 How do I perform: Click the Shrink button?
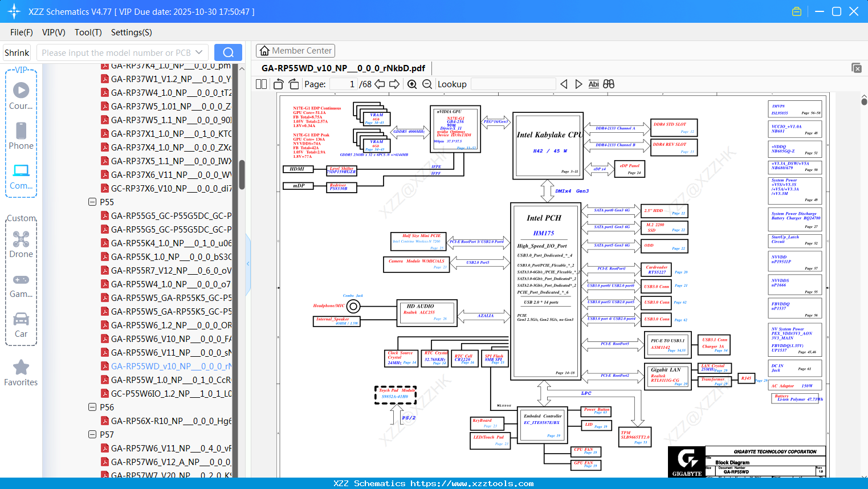click(x=17, y=52)
